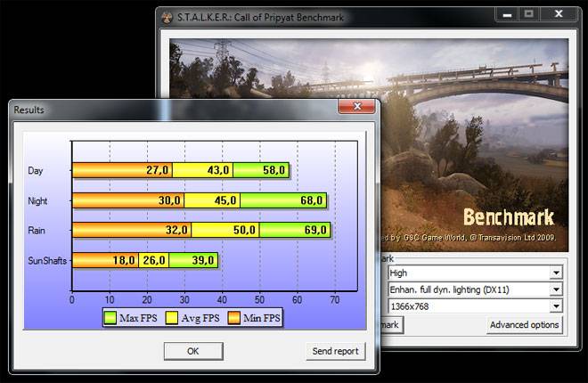Screen dimensions: 588x383
Task: Click the 70 axis tick label
Action: coord(334,300)
